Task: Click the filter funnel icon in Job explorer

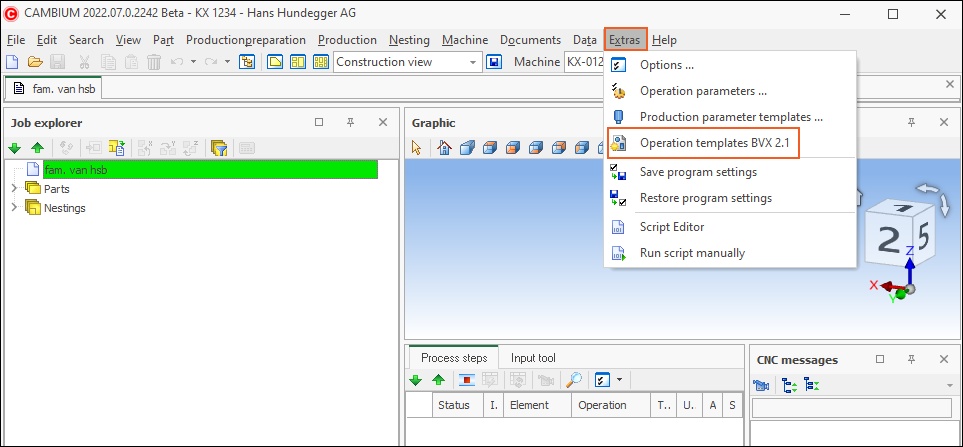Action: click(219, 148)
